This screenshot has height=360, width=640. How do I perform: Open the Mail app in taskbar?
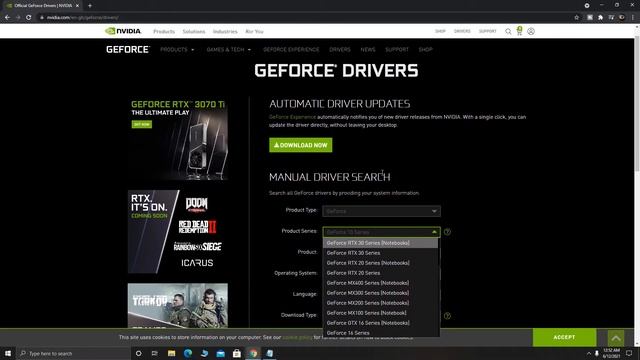coord(220,353)
